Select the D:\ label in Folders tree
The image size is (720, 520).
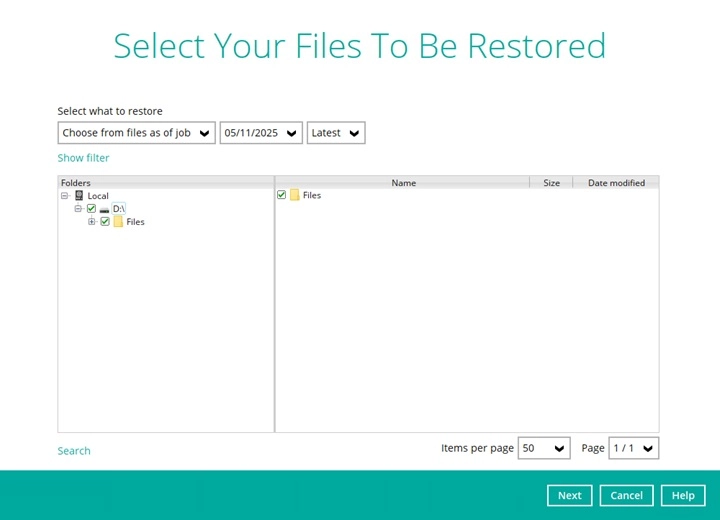(x=119, y=209)
